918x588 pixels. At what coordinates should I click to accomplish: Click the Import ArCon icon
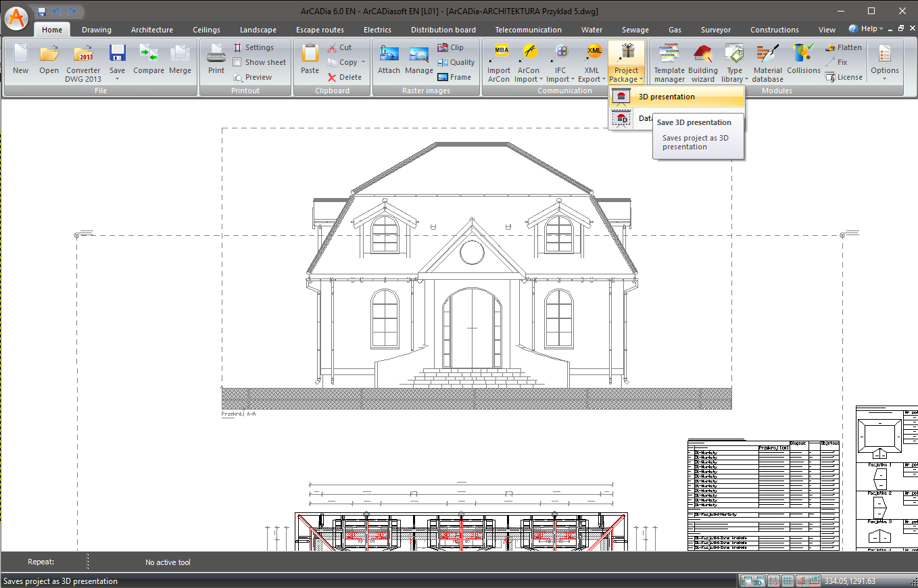pos(499,61)
